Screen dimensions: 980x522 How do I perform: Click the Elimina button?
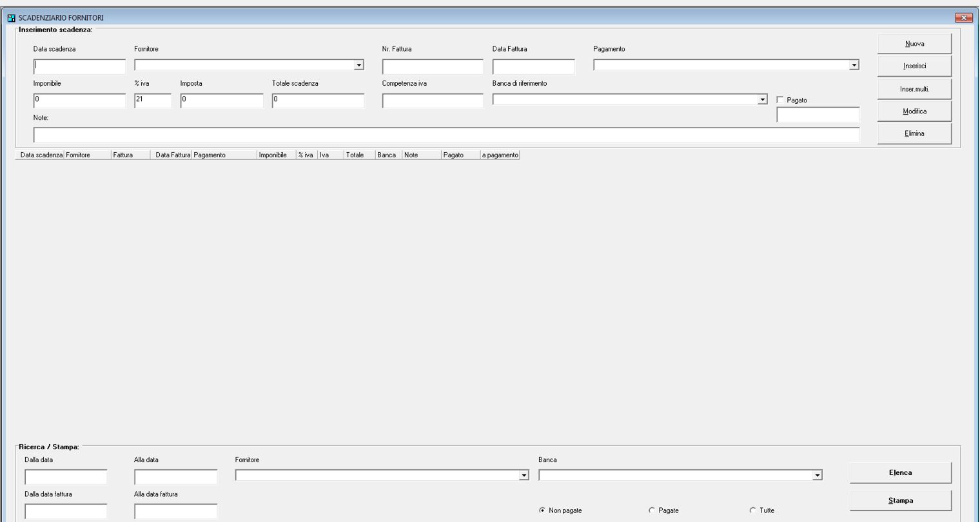pyautogui.click(x=914, y=133)
